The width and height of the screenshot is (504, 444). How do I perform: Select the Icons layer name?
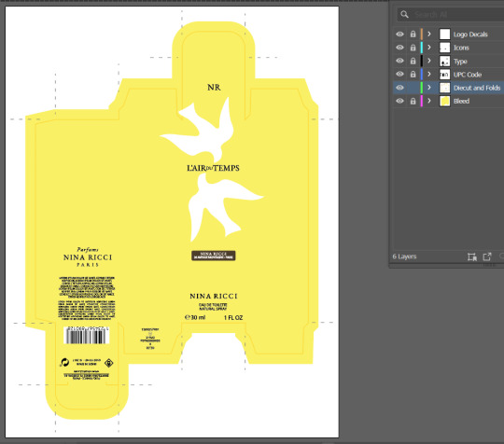point(461,48)
